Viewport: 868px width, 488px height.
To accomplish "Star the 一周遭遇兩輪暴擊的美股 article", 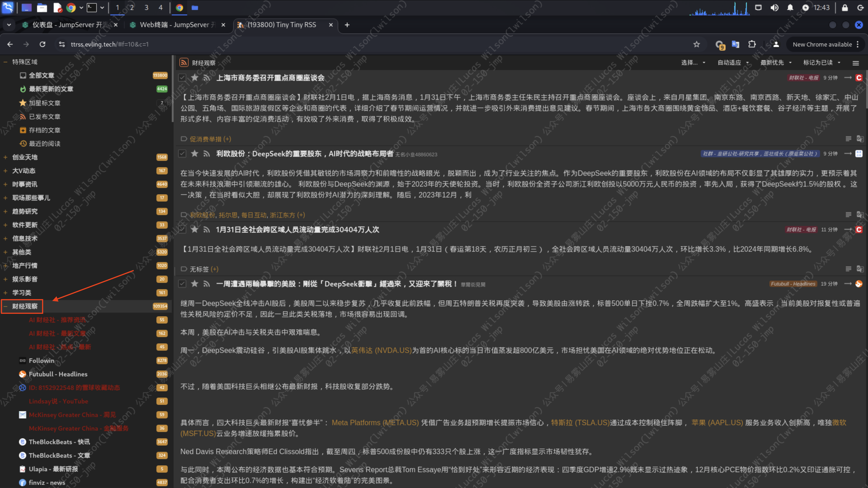I will [194, 284].
